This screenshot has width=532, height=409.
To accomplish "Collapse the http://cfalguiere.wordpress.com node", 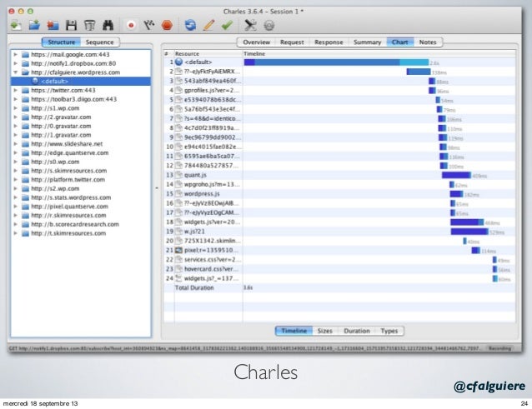I will point(15,72).
